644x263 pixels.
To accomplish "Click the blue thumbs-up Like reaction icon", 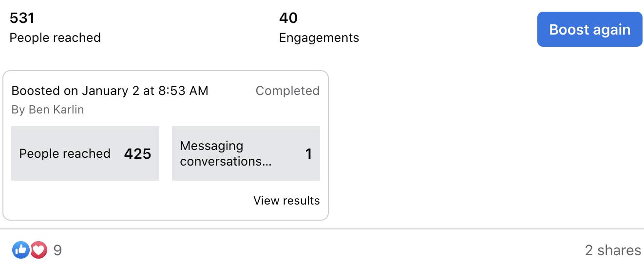I will click(x=20, y=250).
